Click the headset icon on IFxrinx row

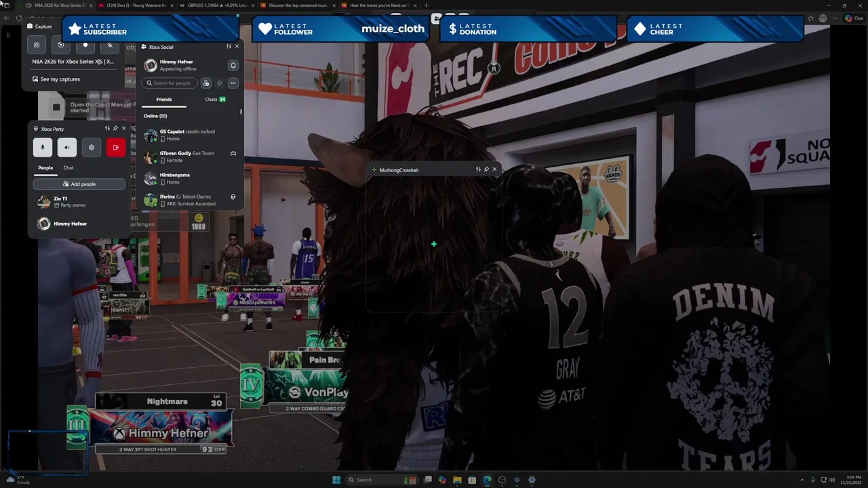pos(233,197)
